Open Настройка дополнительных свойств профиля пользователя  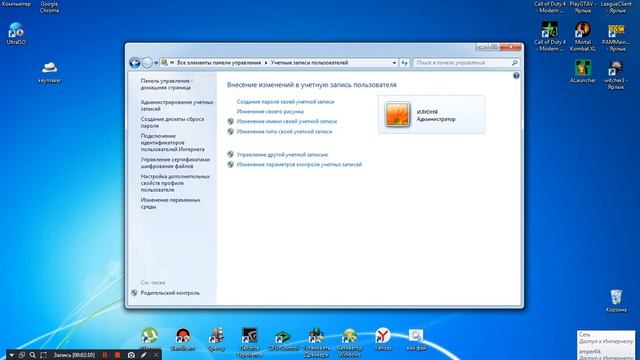pos(175,183)
